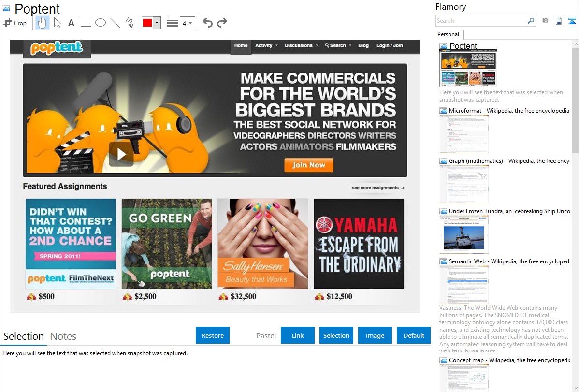Click the Paste Image button
579x392 pixels.
tap(375, 335)
